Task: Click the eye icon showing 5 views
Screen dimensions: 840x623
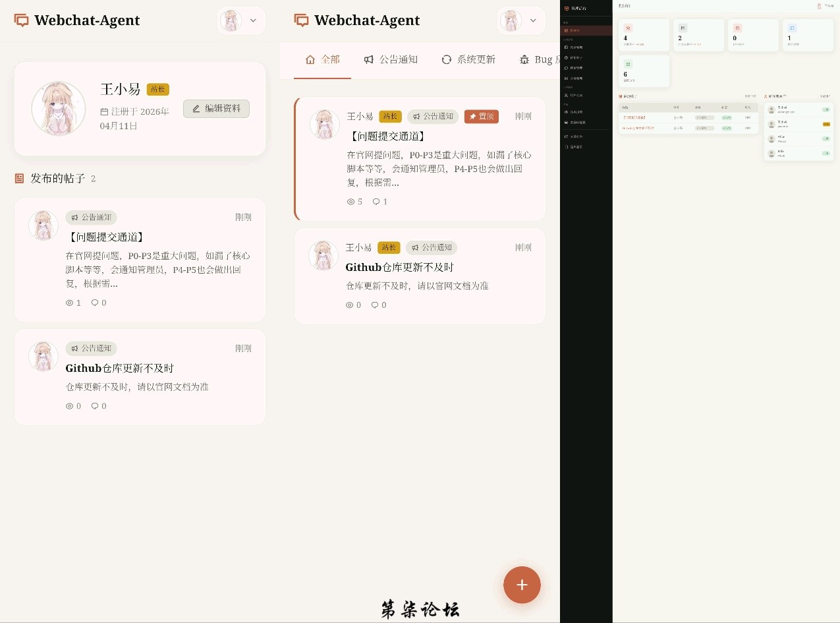Action: [350, 202]
